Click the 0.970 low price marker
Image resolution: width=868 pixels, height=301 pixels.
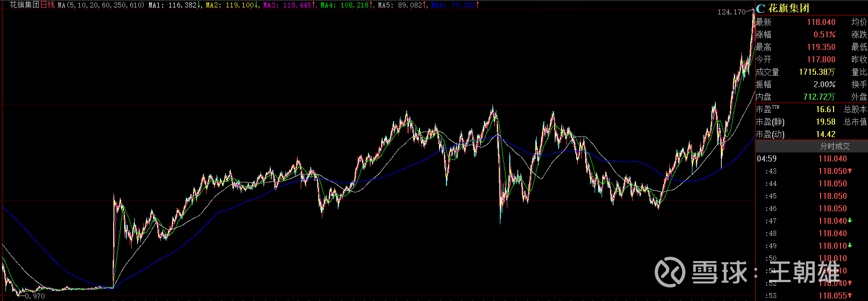pos(34,296)
